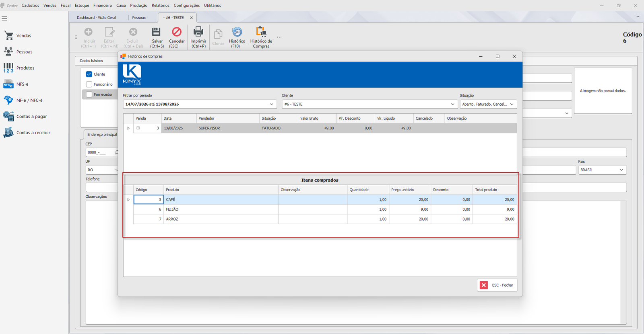This screenshot has height=334, width=644.
Task: Check the Funcionário checkbox
Action: 89,84
